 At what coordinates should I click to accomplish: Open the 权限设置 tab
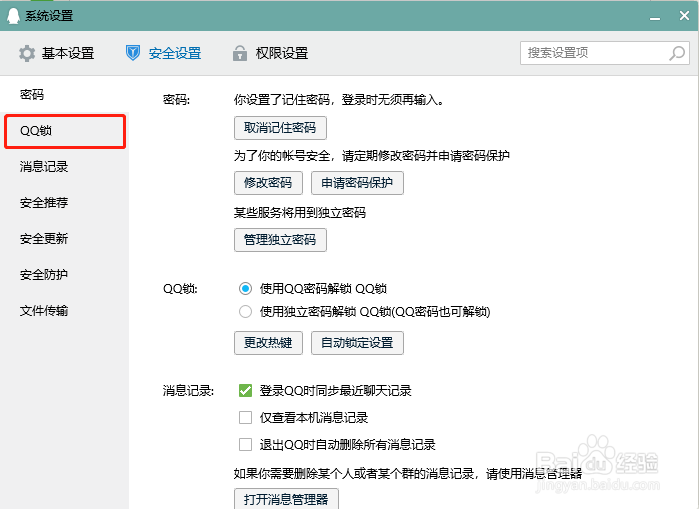coord(270,53)
